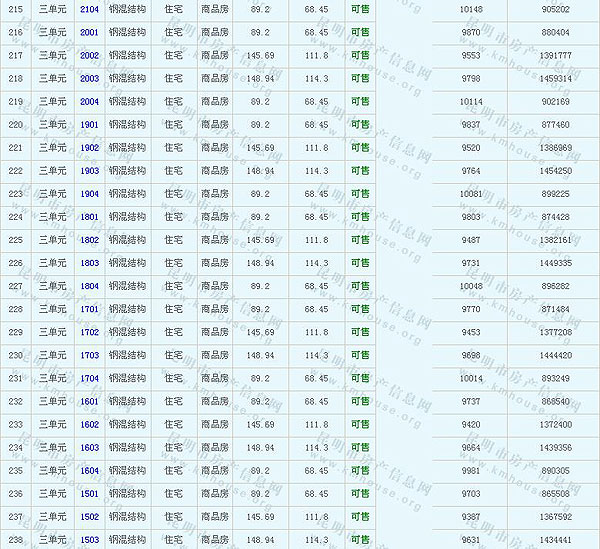Open room 1604 link
600x549 pixels.
[x=89, y=471]
